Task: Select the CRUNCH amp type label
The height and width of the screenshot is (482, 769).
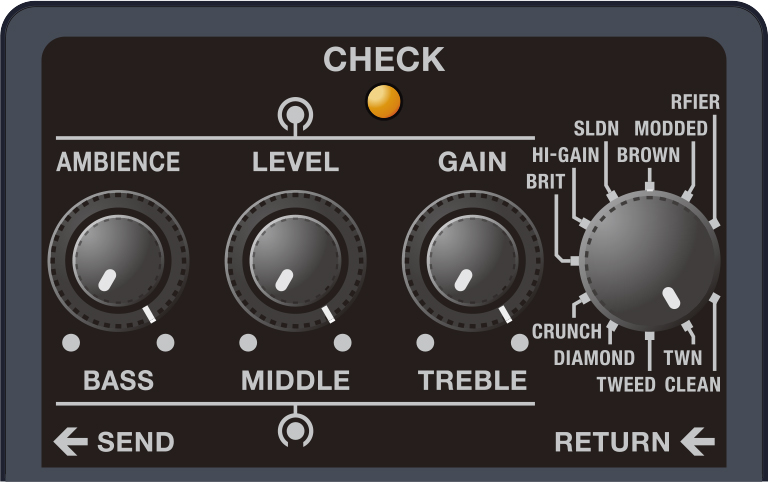Action: pyautogui.click(x=566, y=331)
